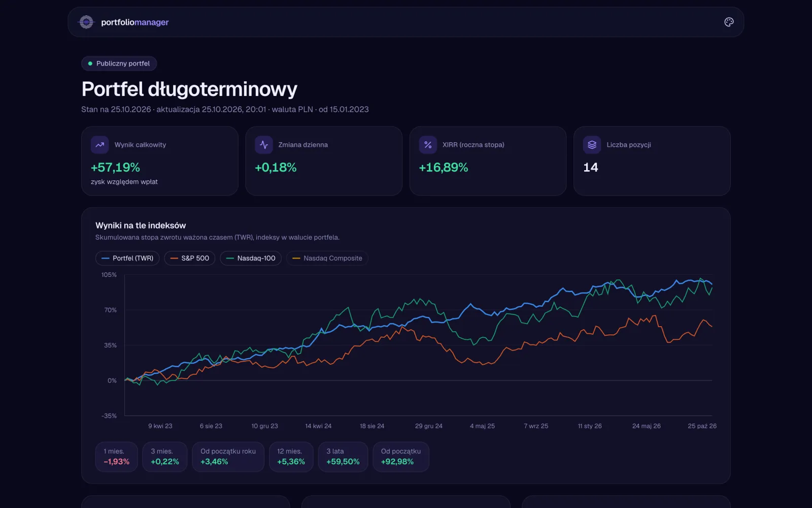Click the +0,18% daily change value
The height and width of the screenshot is (508, 812).
(276, 168)
